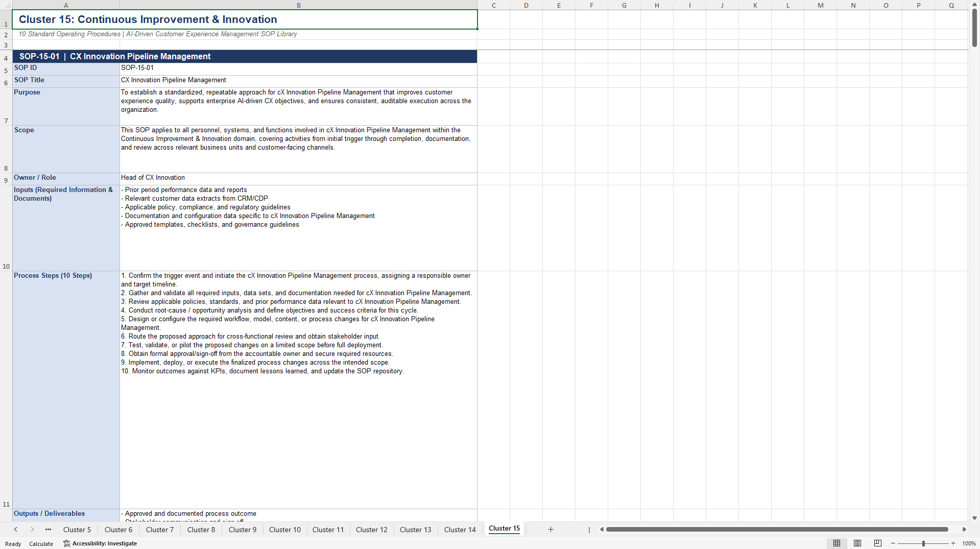Open the Cluster 14 sheet tab

(460, 530)
